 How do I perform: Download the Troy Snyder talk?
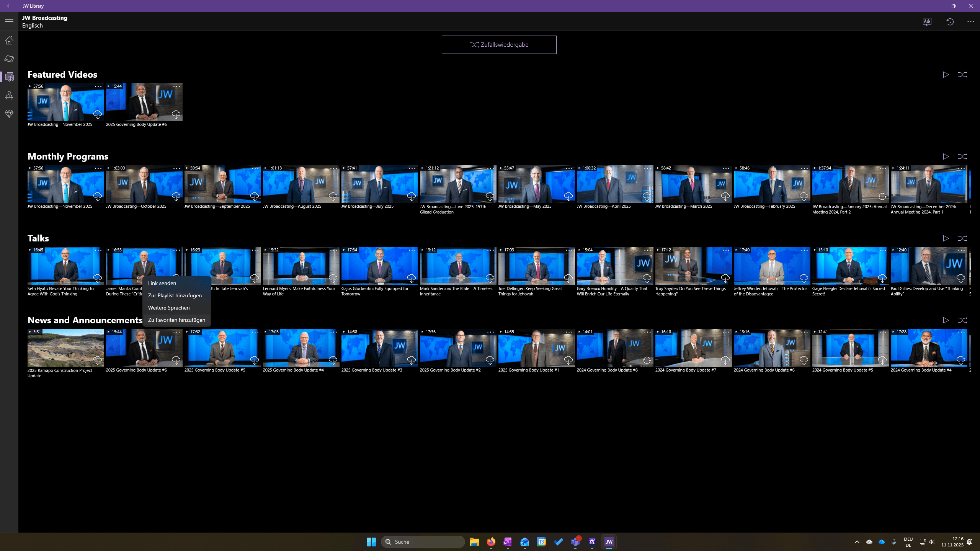pos(725,278)
